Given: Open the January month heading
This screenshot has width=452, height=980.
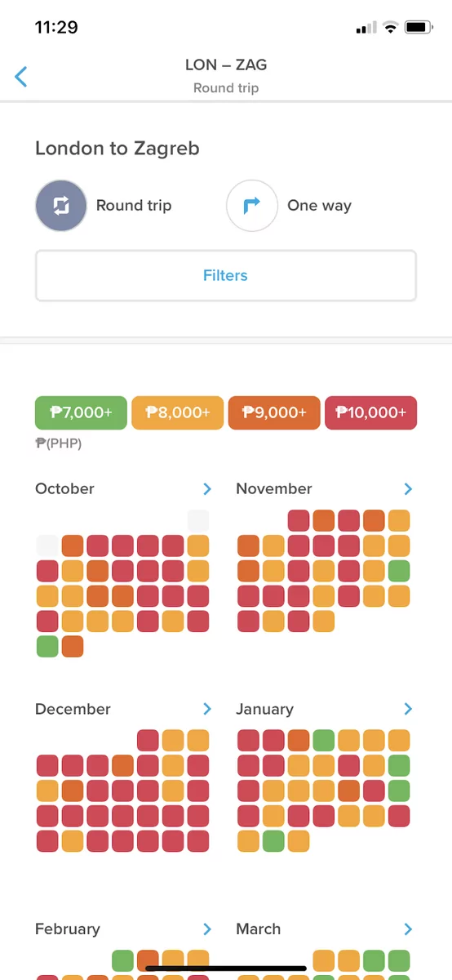Looking at the screenshot, I should click(x=264, y=709).
